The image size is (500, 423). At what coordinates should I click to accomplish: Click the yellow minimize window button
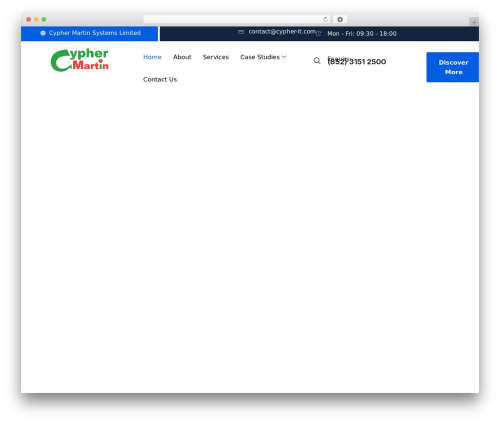click(x=36, y=19)
